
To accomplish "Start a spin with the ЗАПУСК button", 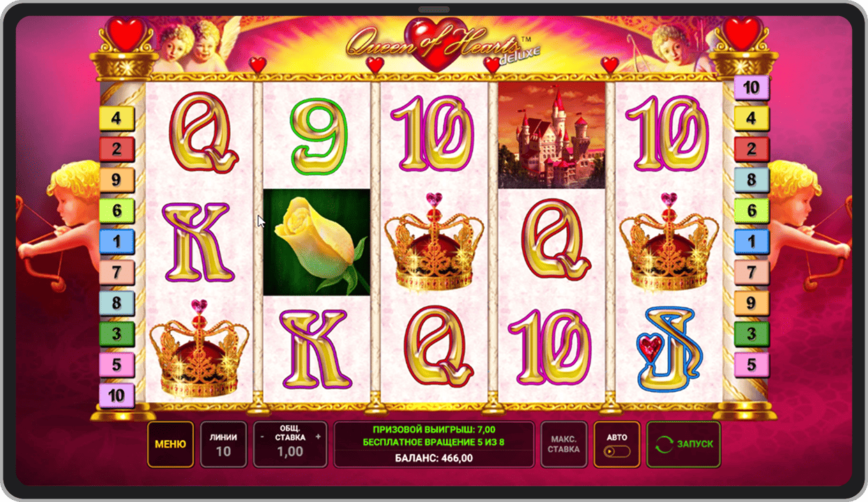I will point(683,444).
